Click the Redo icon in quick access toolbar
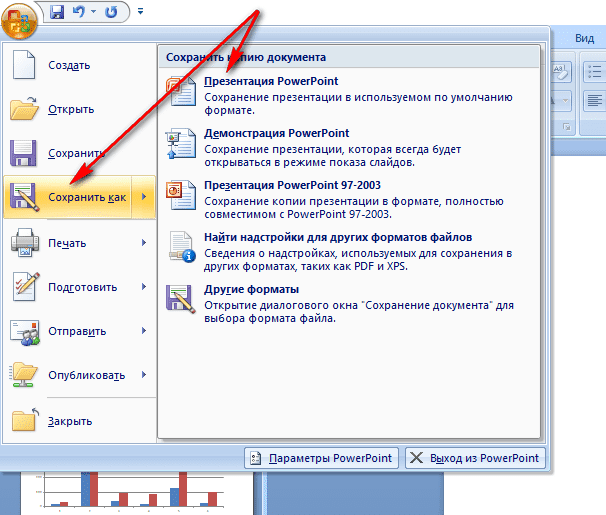 (111, 12)
